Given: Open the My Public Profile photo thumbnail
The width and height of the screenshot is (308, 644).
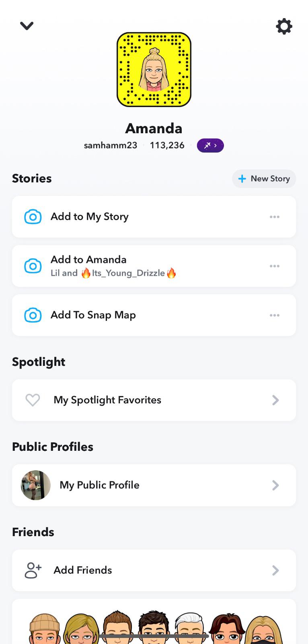Looking at the screenshot, I should coord(36,485).
